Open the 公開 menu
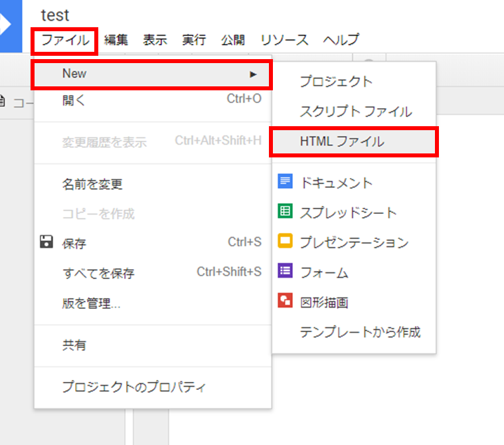504x445 pixels. [x=233, y=41]
